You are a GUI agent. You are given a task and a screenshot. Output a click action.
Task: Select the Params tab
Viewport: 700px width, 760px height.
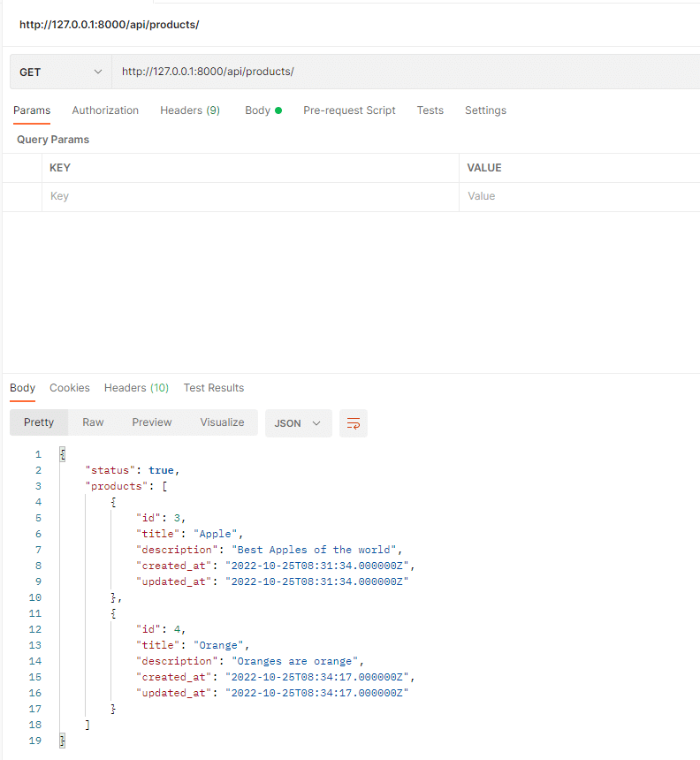[32, 110]
